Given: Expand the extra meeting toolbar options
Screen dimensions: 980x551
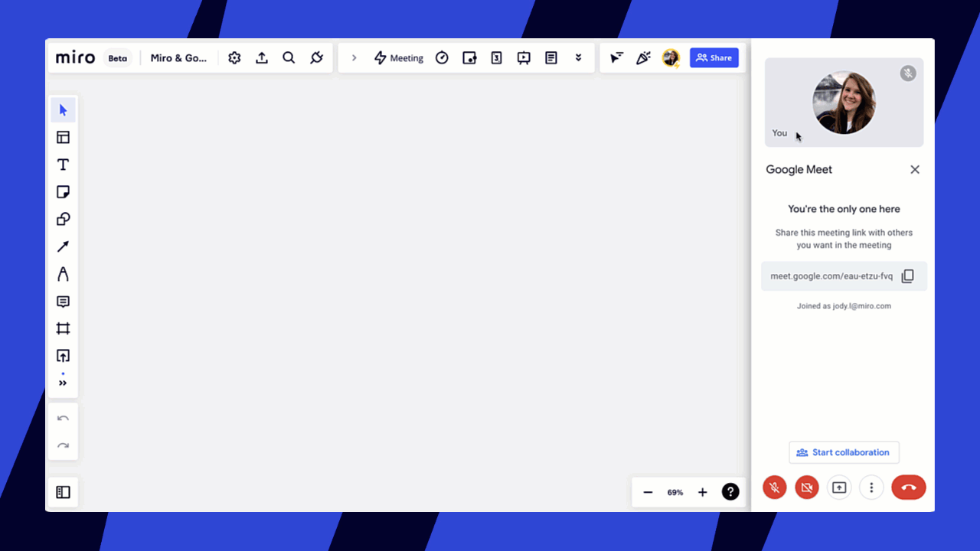Looking at the screenshot, I should tap(578, 57).
